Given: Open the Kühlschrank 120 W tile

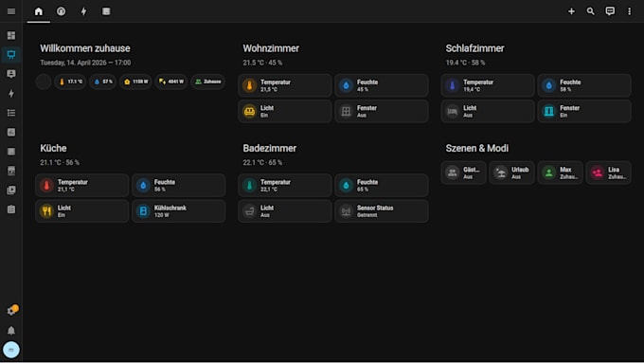Looking at the screenshot, I should coord(179,211).
